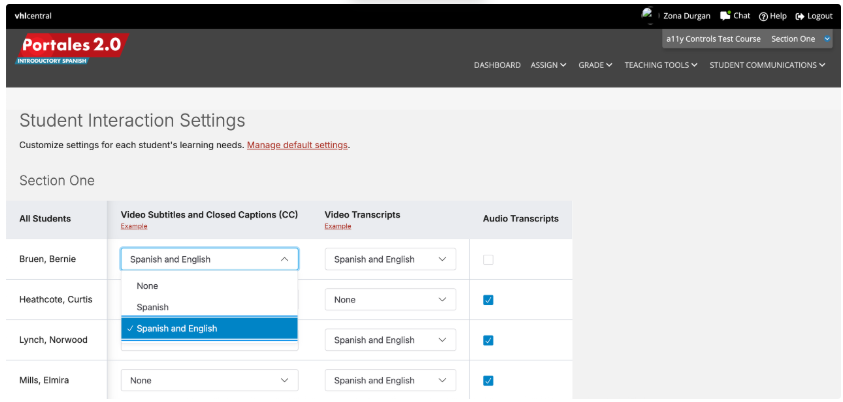This screenshot has height=402, width=843.
Task: Click student name Heathcote, Curtis
Action: click(56, 299)
